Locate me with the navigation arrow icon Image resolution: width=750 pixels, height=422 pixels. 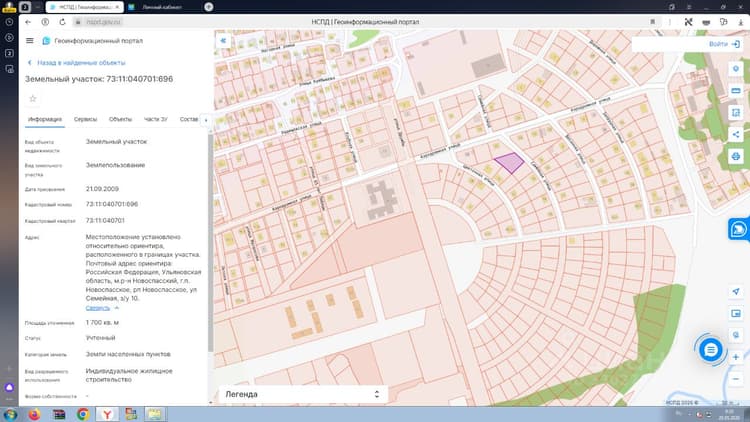[x=736, y=291]
